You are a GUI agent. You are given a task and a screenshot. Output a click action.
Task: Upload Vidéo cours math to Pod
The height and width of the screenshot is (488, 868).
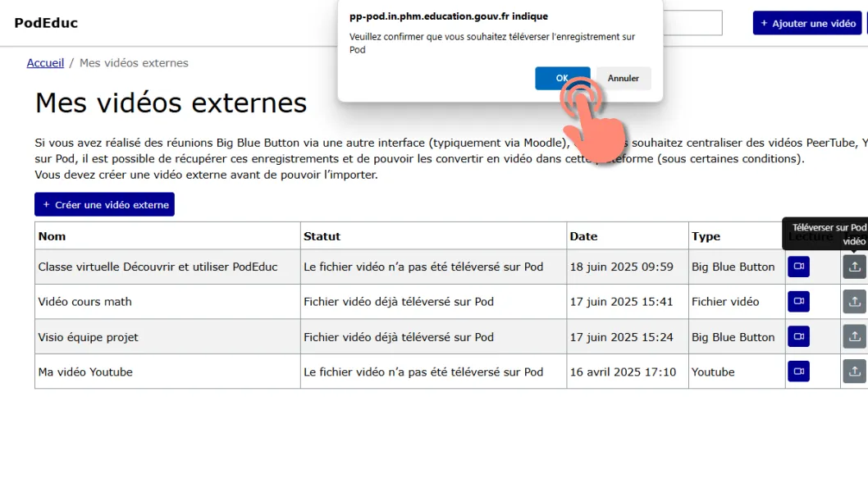tap(854, 302)
